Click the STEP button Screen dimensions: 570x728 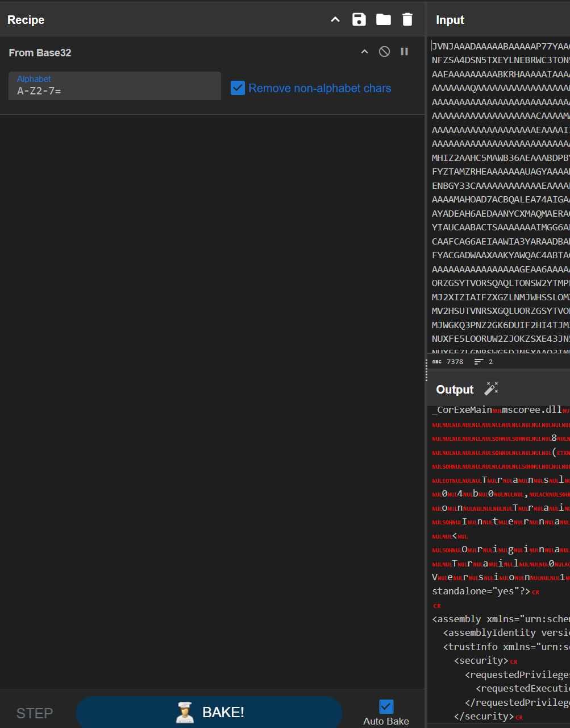pos(35,713)
